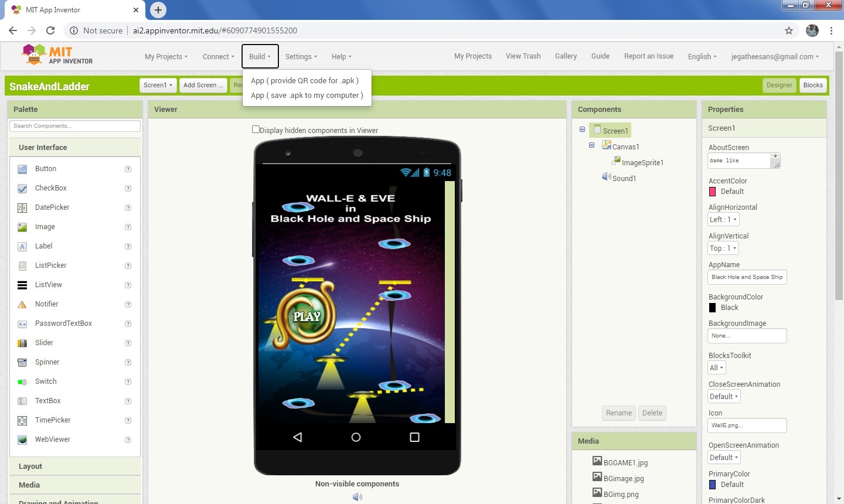Open the BlocksToolkit All dropdown
Image resolution: width=844 pixels, height=504 pixels.
click(717, 367)
